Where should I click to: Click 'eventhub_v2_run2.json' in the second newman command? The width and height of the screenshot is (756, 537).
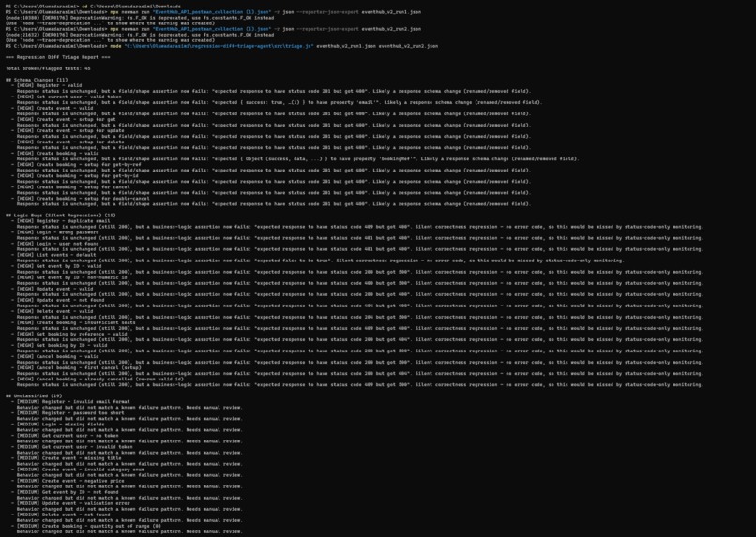click(x=391, y=29)
